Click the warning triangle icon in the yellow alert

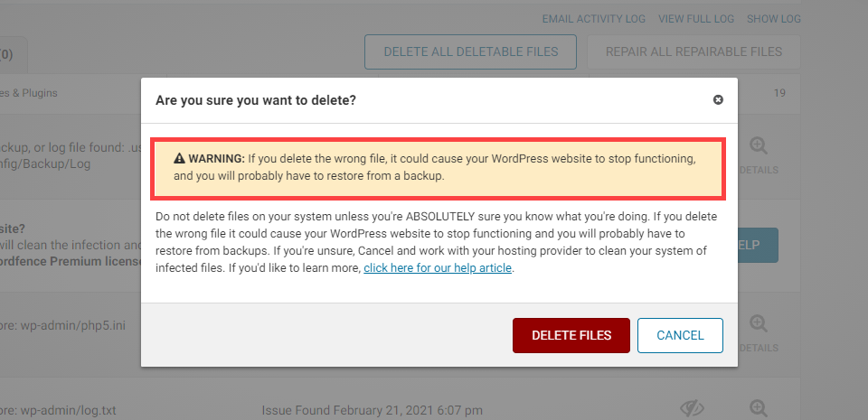point(179,159)
